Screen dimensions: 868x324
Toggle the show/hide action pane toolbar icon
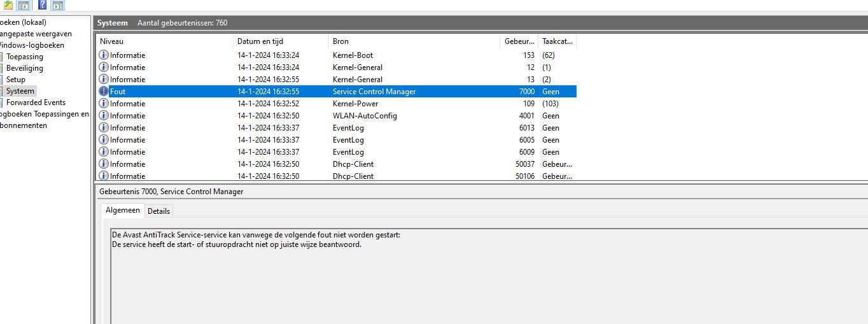click(58, 5)
